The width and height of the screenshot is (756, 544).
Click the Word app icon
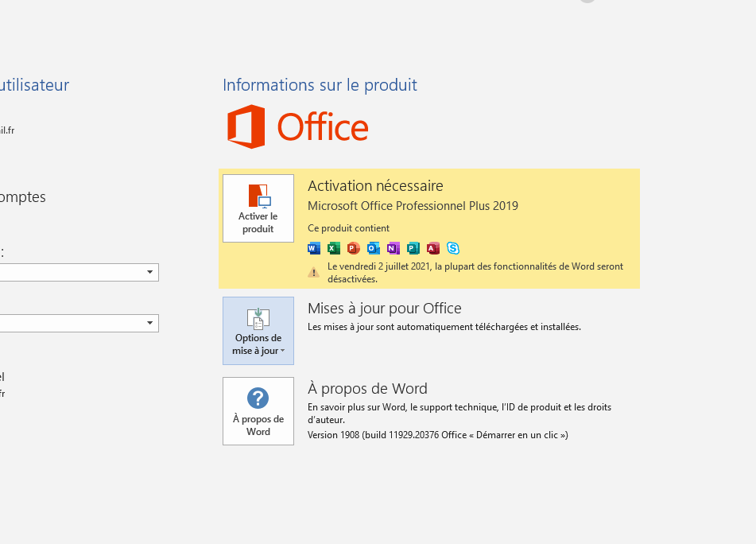[314, 248]
